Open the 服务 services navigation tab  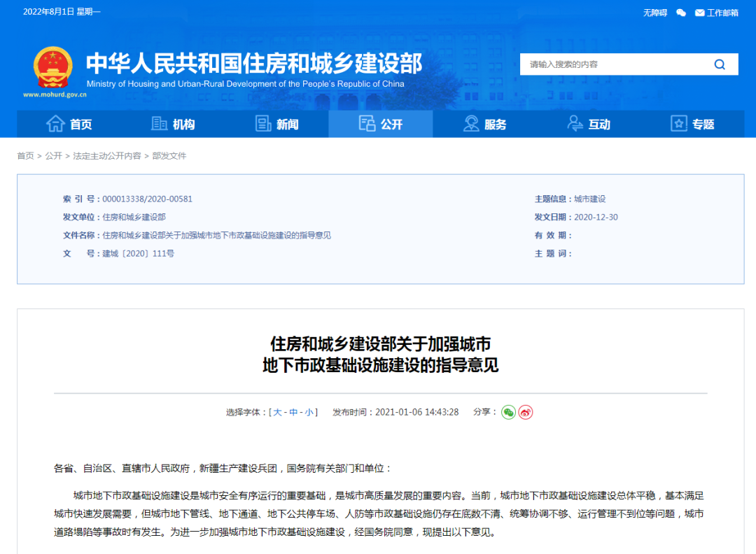tap(484, 124)
